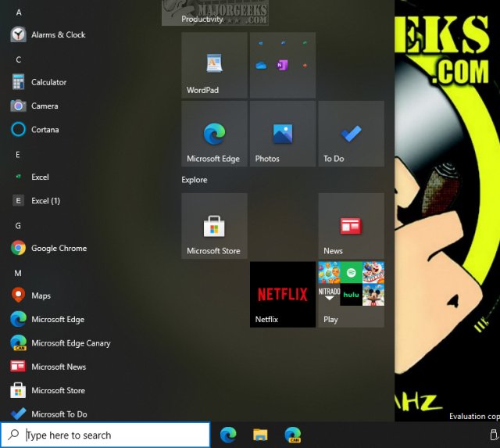Click the search magnifier icon
This screenshot has width=500, height=448.
coord(13,434)
